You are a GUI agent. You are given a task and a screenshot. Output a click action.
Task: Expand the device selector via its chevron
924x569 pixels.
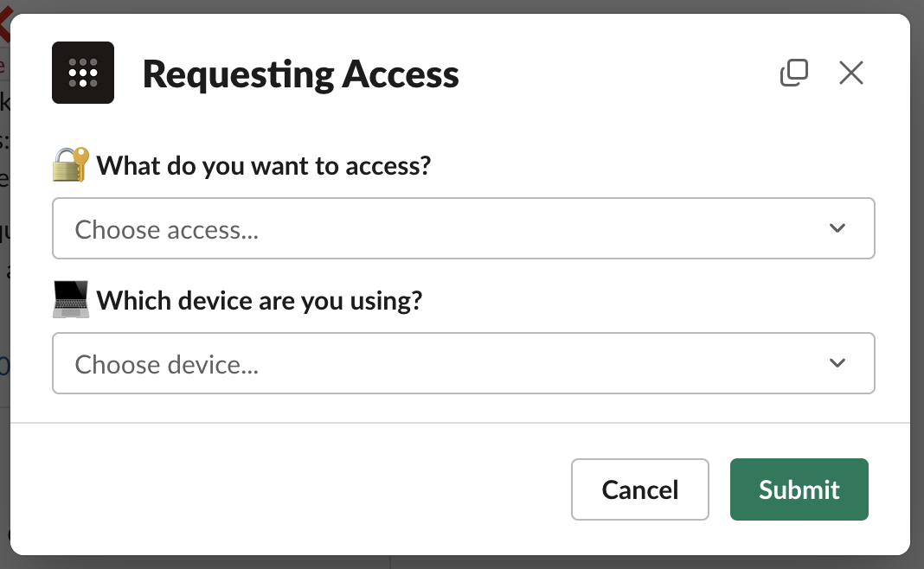tap(837, 363)
